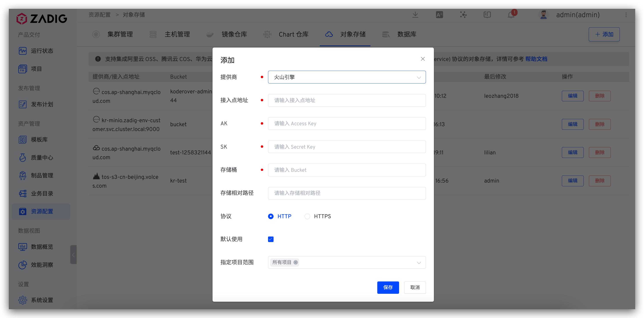The width and height of the screenshot is (644, 318).
Task: Remove the 所有项目 tag
Action: click(x=296, y=262)
